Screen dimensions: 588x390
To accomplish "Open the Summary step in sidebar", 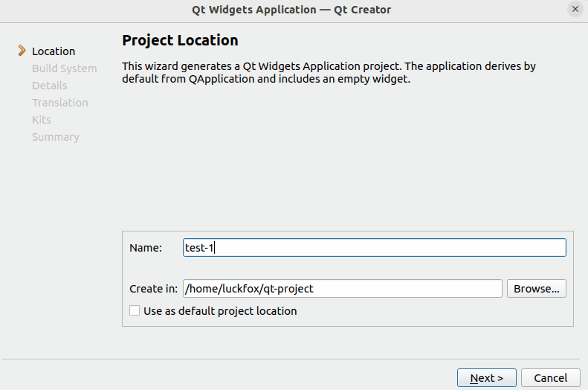I will tap(55, 137).
